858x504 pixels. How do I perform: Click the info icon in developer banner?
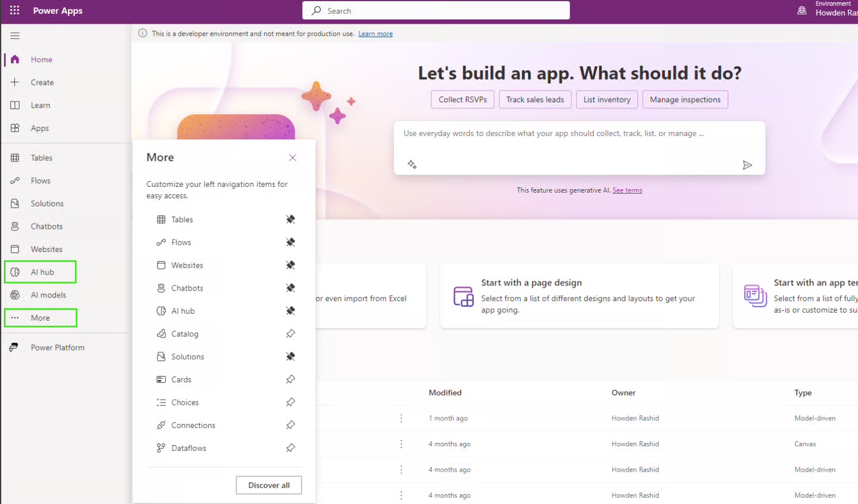pyautogui.click(x=142, y=33)
